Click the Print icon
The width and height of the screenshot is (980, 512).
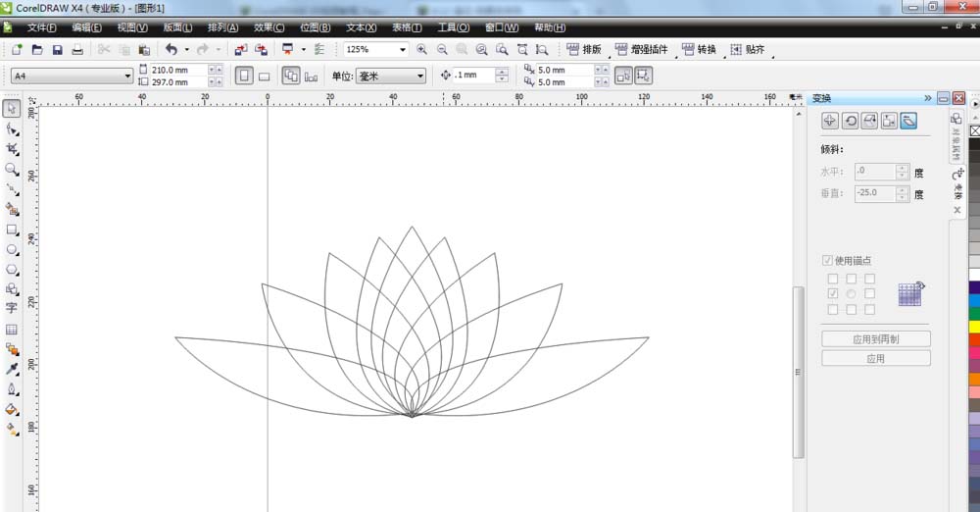[x=76, y=49]
